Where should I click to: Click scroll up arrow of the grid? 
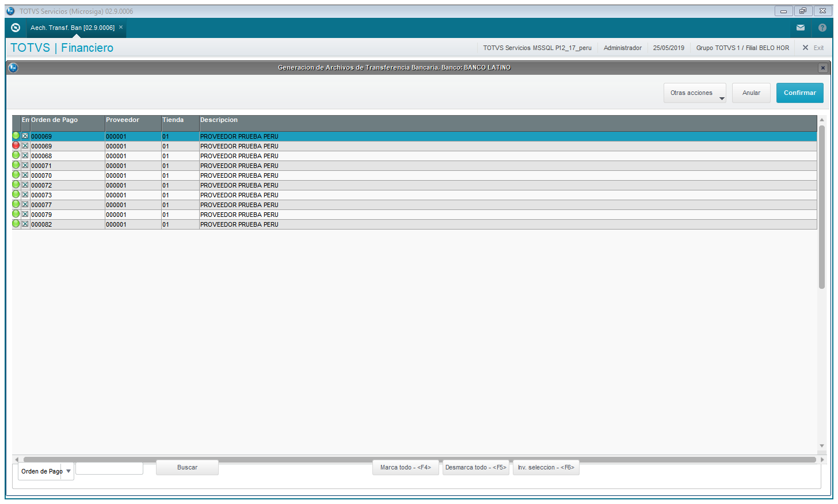tap(822, 120)
